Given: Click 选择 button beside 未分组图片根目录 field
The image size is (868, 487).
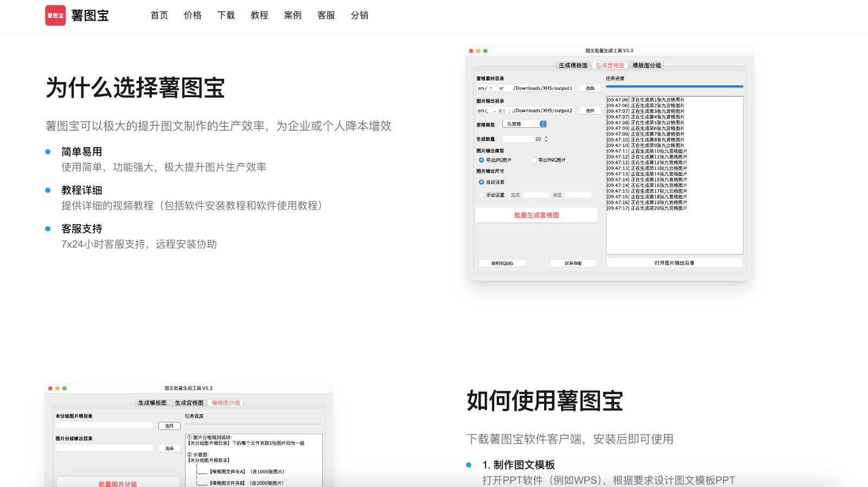Looking at the screenshot, I should pos(169,426).
